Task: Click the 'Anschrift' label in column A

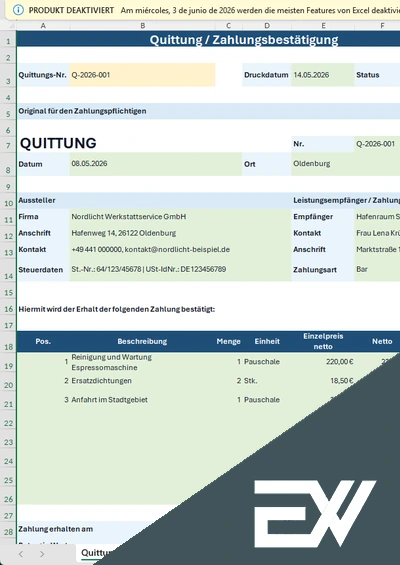Action: (43, 233)
